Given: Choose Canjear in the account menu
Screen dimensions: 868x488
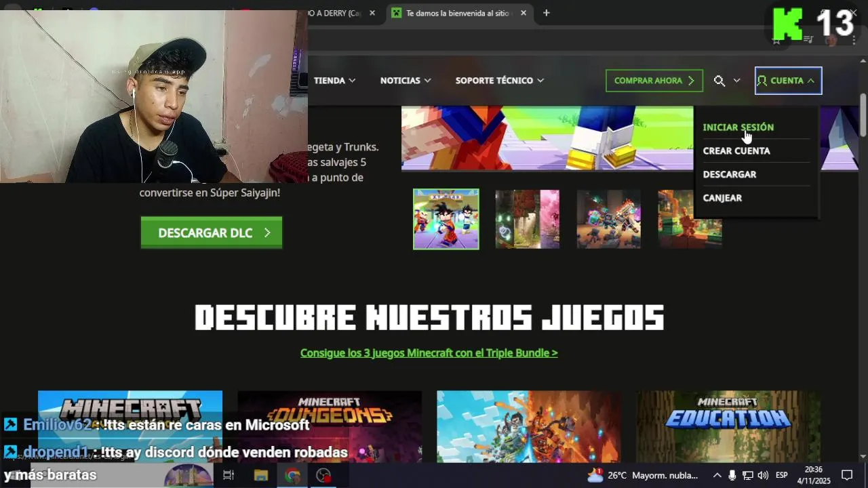Looking at the screenshot, I should [722, 198].
